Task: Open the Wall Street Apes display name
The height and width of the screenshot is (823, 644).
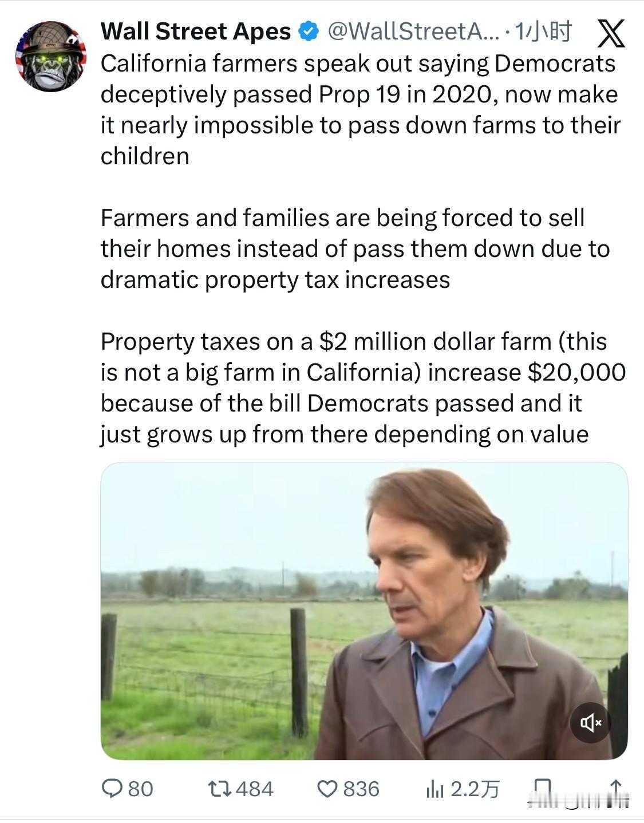Action: 196,31
